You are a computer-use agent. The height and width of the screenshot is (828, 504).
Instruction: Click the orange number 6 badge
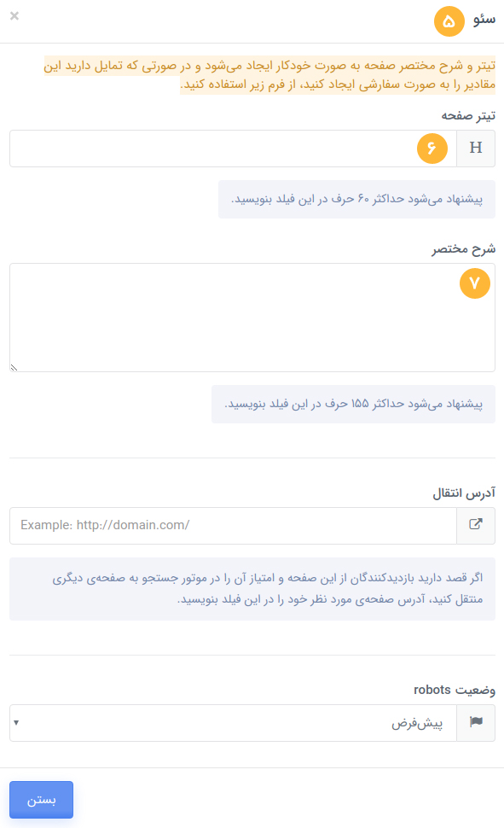coord(432,149)
